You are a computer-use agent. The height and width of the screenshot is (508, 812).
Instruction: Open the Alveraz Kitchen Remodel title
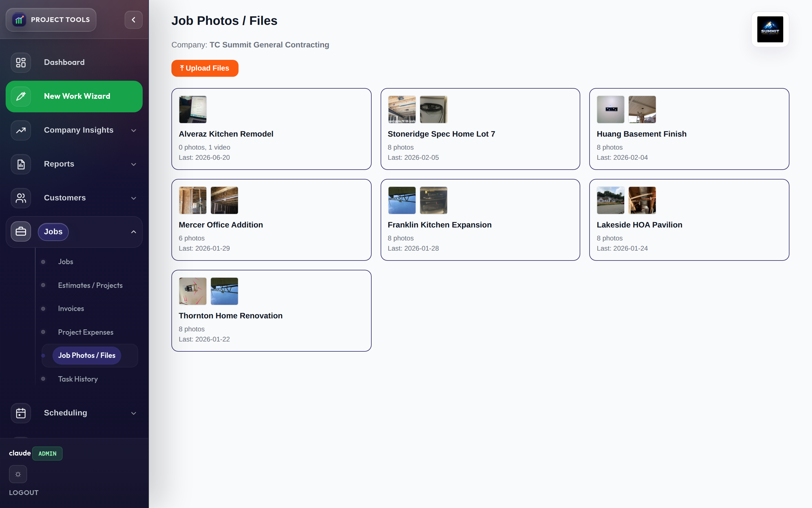[x=226, y=134]
